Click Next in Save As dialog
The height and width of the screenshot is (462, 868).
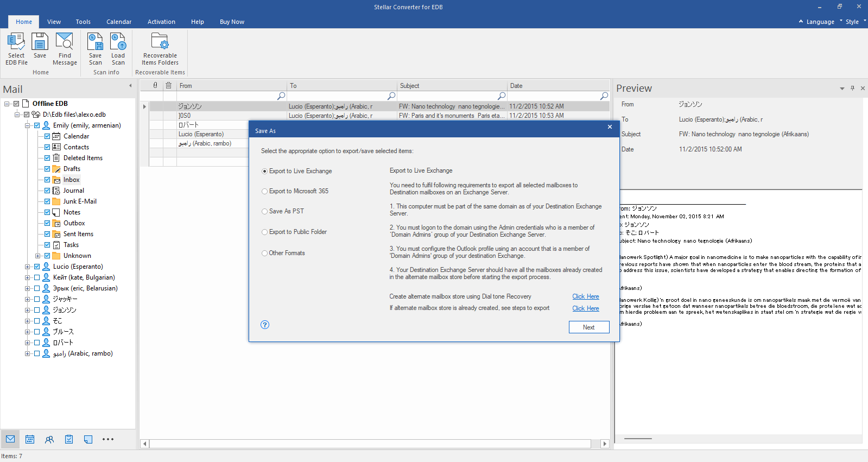589,327
